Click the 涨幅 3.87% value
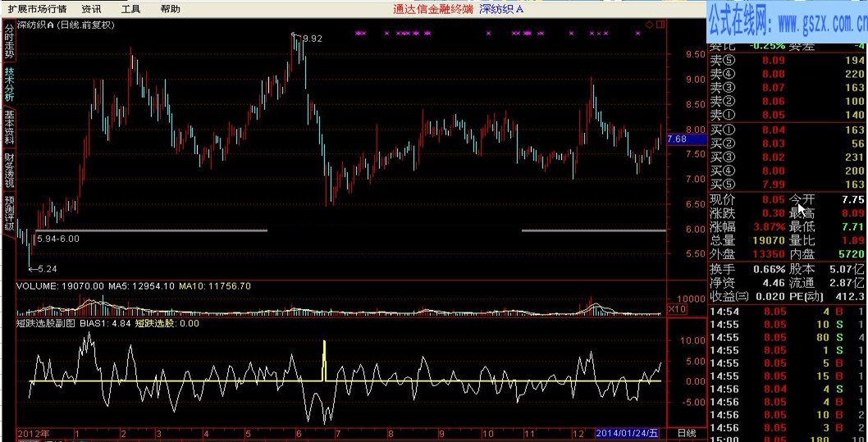The height and width of the screenshot is (442, 868). pyautogui.click(x=769, y=227)
